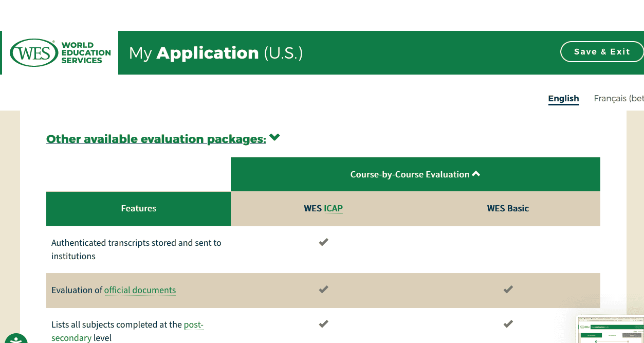Click the WES Basic checkmark for official documents
644x343 pixels.
pos(508,289)
